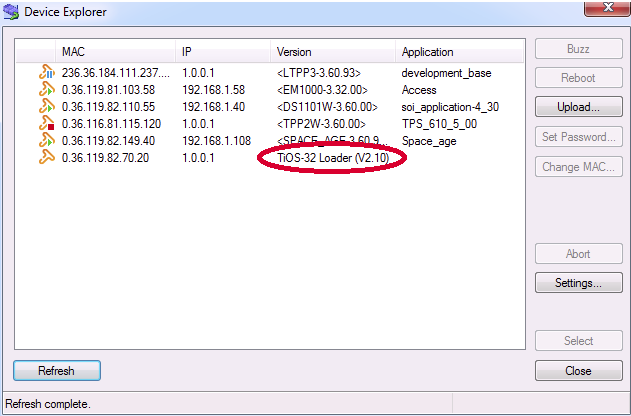Select the IP 192.168.1.108 cell
Viewport: 631px width, 416px height.
[x=216, y=141]
